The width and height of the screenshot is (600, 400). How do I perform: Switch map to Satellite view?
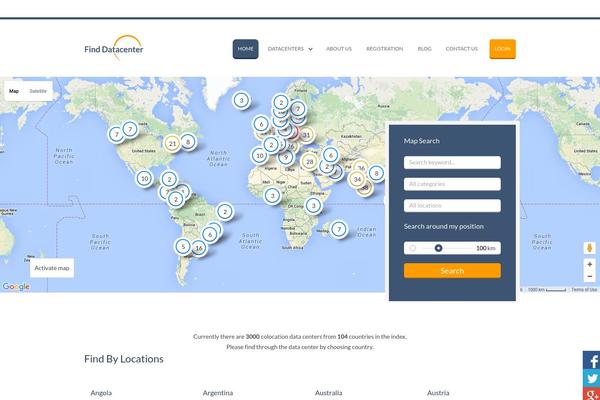click(x=38, y=91)
